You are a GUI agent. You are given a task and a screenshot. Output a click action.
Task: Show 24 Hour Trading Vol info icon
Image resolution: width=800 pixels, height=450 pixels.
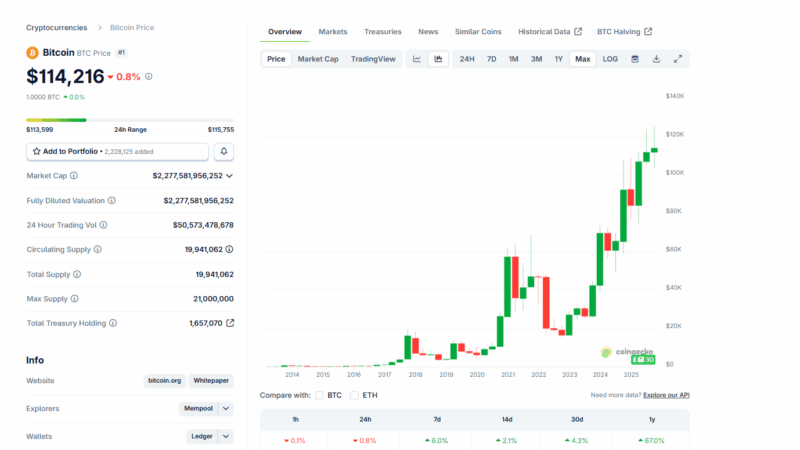104,225
